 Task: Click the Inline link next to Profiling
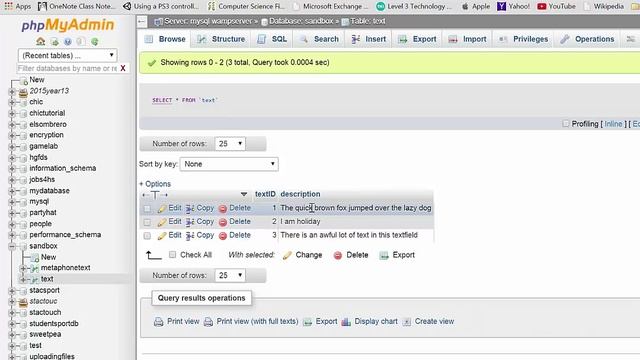613,124
